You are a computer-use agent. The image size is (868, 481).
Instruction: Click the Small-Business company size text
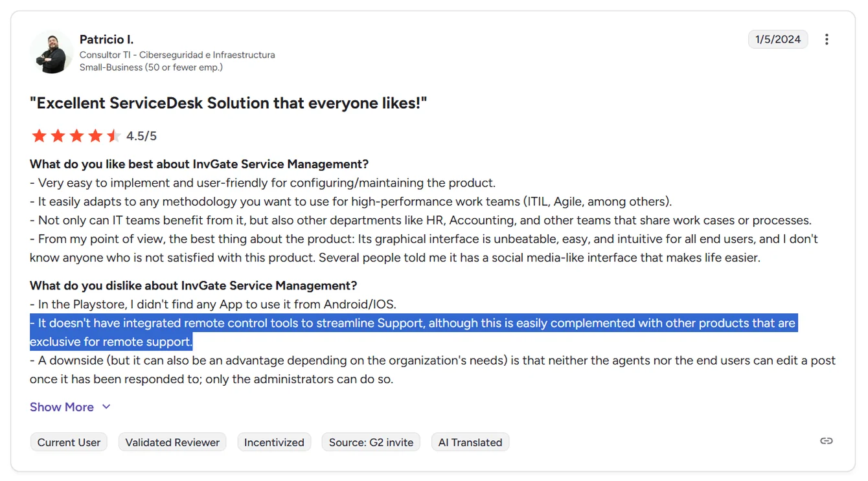tap(151, 67)
